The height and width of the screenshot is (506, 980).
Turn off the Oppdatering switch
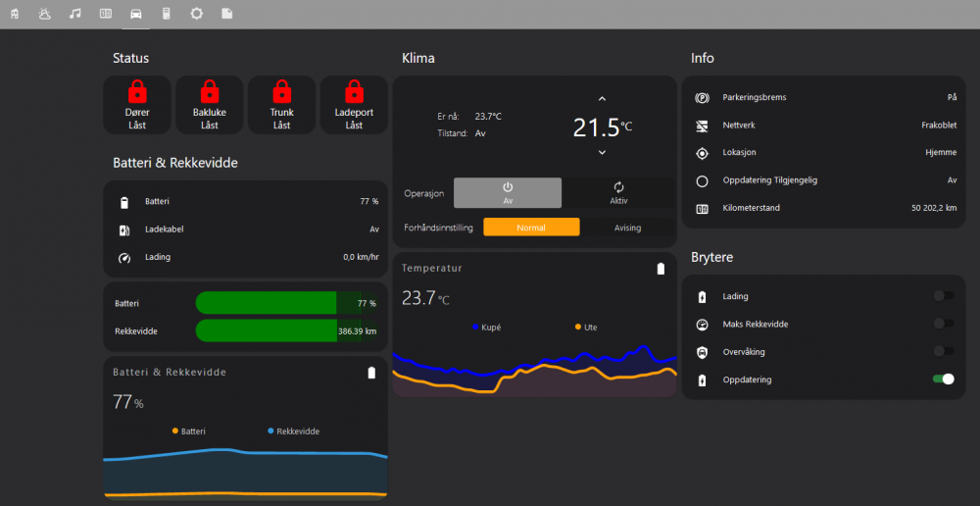(943, 379)
